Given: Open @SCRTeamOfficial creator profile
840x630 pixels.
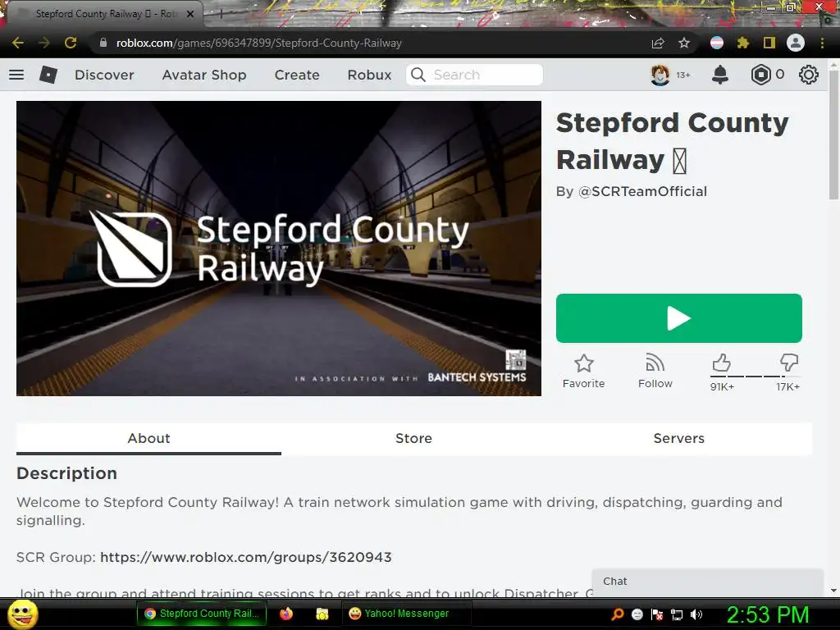Looking at the screenshot, I should pyautogui.click(x=643, y=191).
